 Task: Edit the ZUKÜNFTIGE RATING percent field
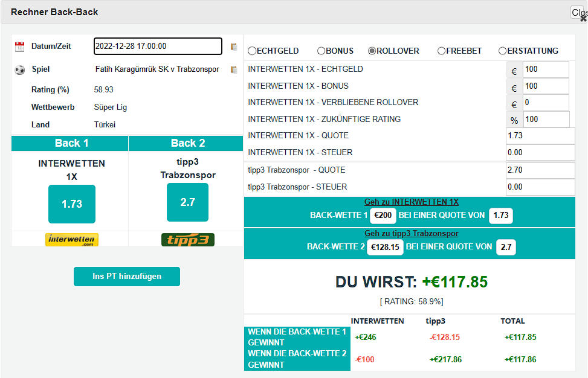click(546, 119)
